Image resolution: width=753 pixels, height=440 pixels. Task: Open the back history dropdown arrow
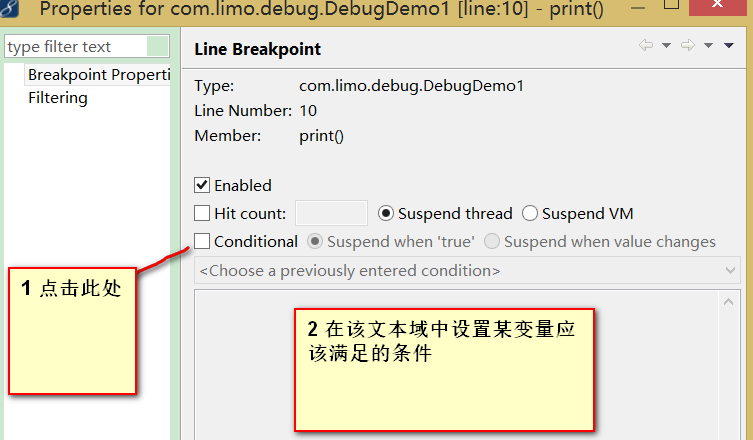tap(666, 46)
